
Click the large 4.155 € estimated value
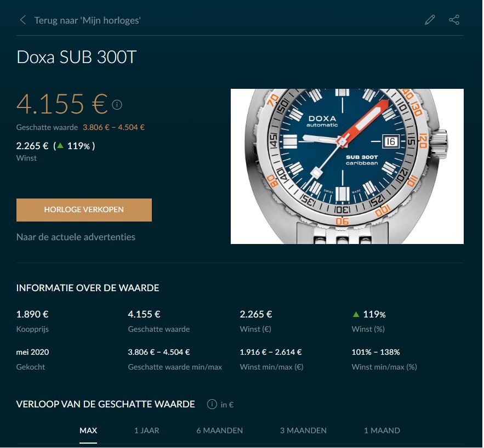(62, 104)
